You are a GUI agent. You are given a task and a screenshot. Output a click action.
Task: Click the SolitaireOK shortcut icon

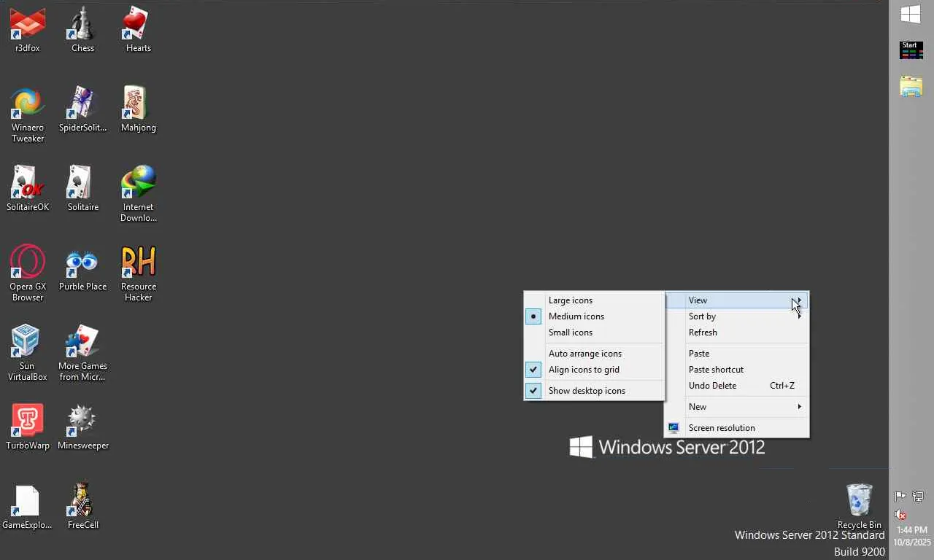tap(28, 189)
